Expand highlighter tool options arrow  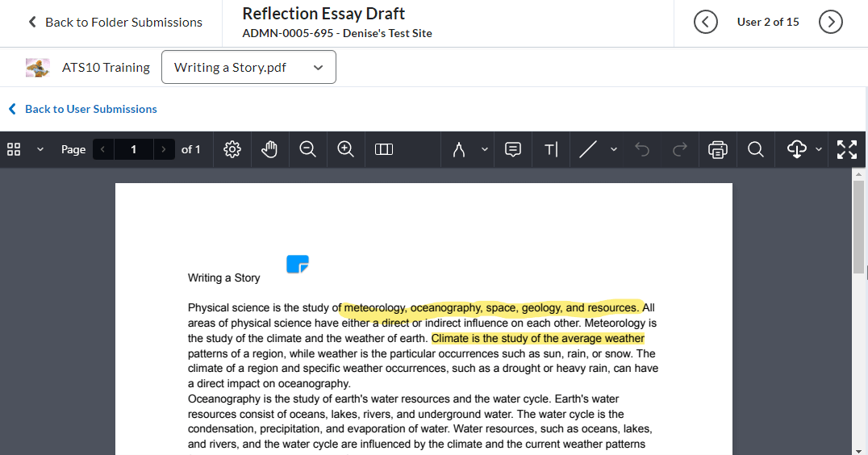pos(484,149)
